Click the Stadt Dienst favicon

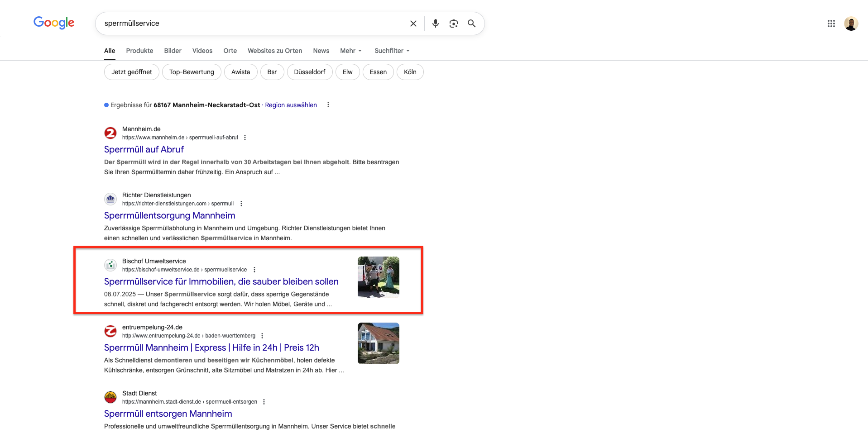(x=110, y=397)
